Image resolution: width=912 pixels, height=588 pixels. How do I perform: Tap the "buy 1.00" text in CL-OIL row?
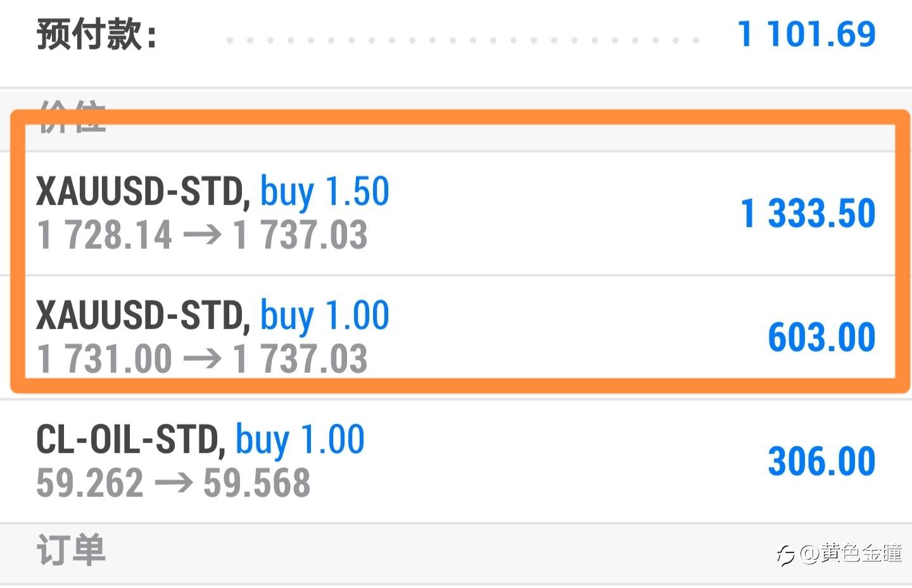pyautogui.click(x=300, y=439)
